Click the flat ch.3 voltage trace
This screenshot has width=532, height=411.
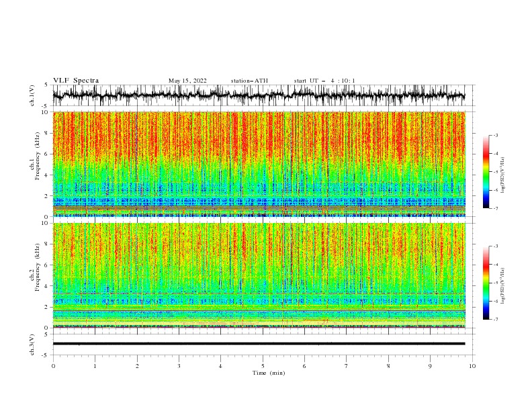(259, 344)
